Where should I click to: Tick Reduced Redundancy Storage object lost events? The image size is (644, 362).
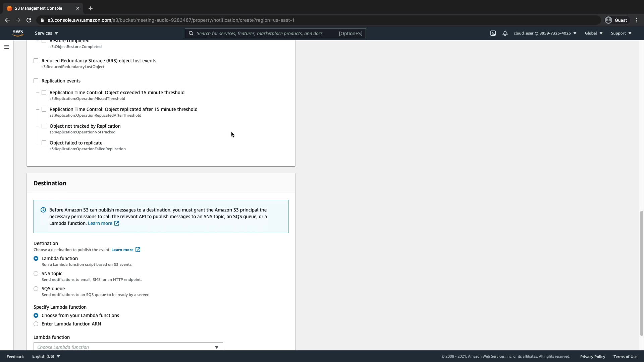36,61
